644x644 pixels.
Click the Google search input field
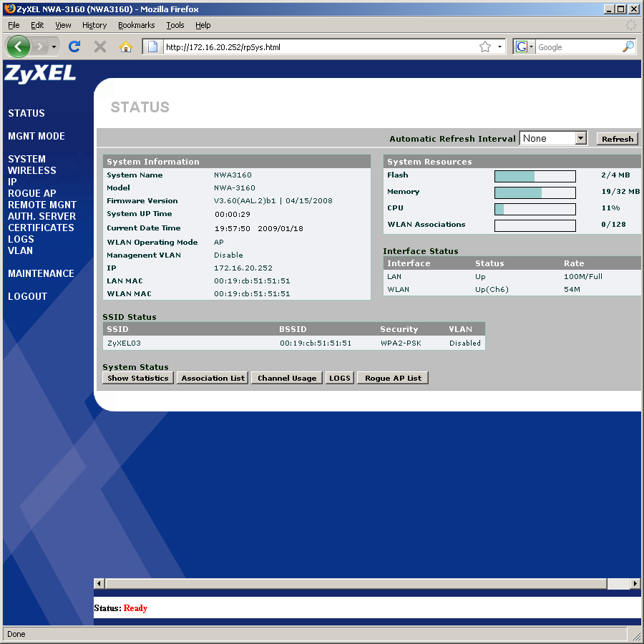tap(579, 47)
